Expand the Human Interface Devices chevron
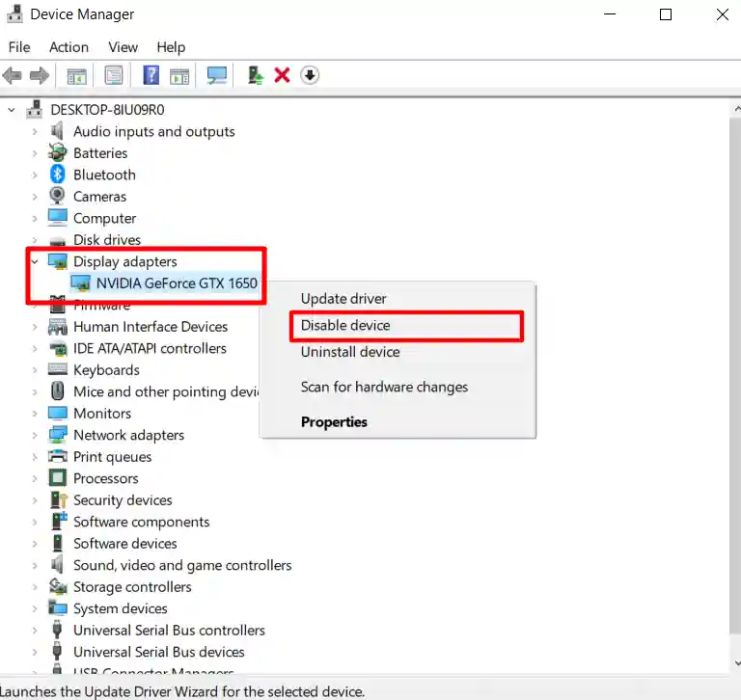Viewport: 741px width, 700px height. click(x=35, y=327)
